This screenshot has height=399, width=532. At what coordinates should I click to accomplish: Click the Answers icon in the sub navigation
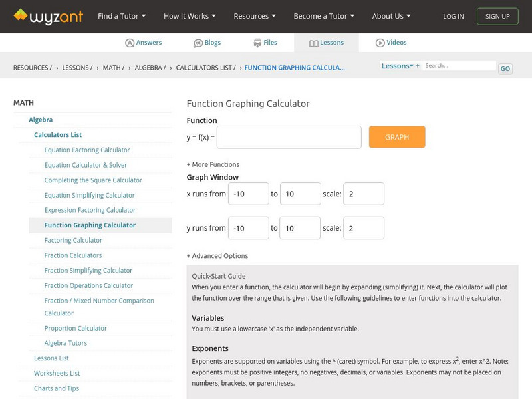coord(130,43)
